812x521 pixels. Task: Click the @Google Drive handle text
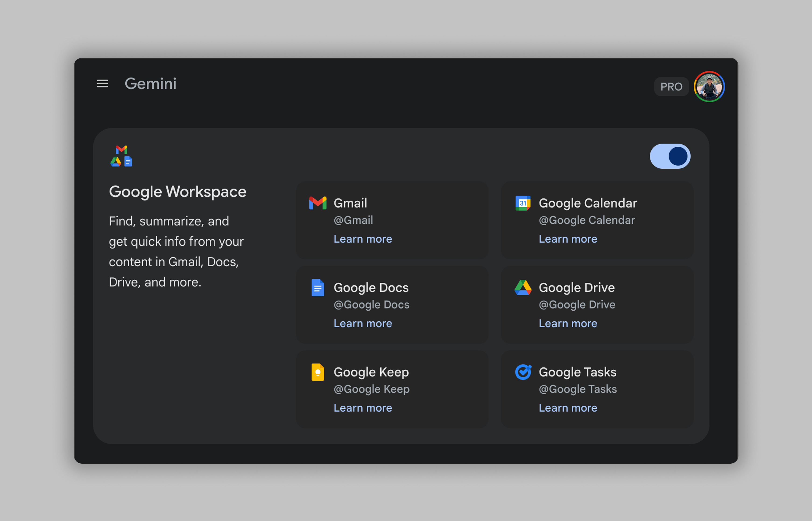point(577,305)
